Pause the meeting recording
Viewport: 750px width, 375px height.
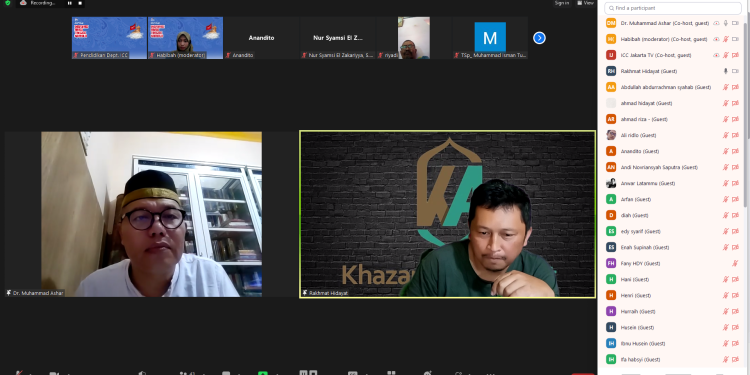pos(70,3)
